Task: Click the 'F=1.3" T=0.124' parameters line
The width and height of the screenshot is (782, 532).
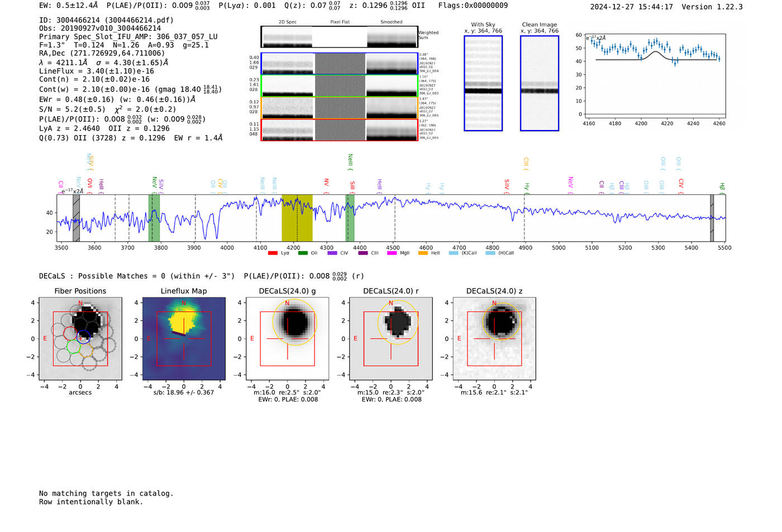Action: pos(124,45)
